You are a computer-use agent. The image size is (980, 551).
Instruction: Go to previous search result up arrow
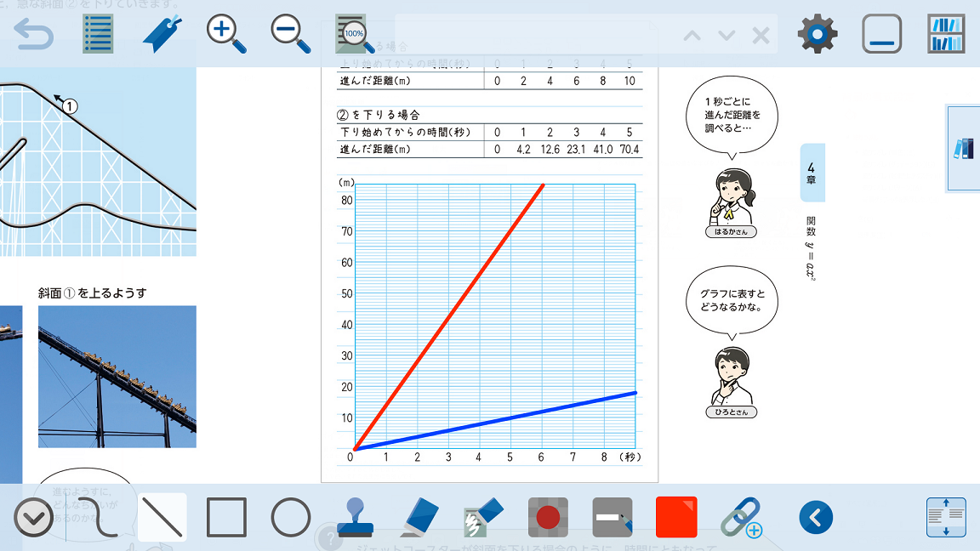coord(692,36)
